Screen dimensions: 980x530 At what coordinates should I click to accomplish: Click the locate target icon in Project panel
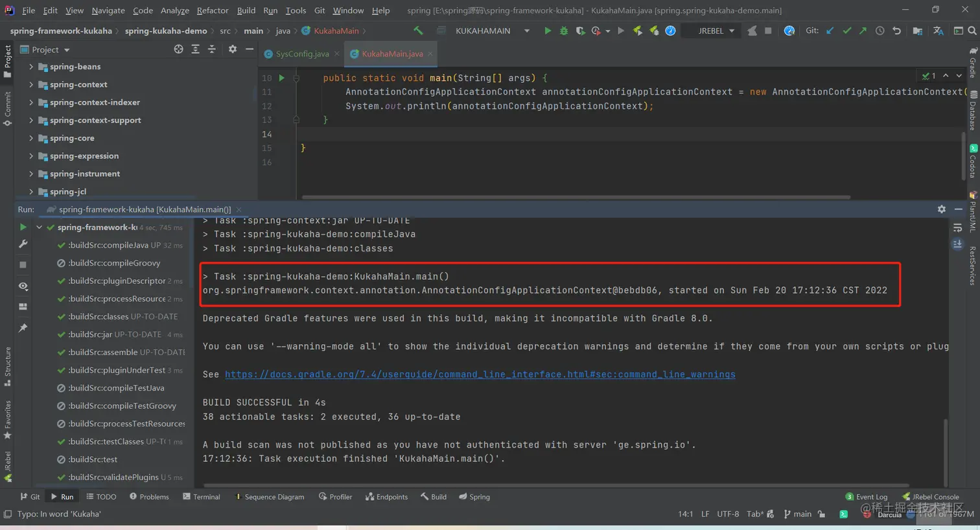(178, 49)
